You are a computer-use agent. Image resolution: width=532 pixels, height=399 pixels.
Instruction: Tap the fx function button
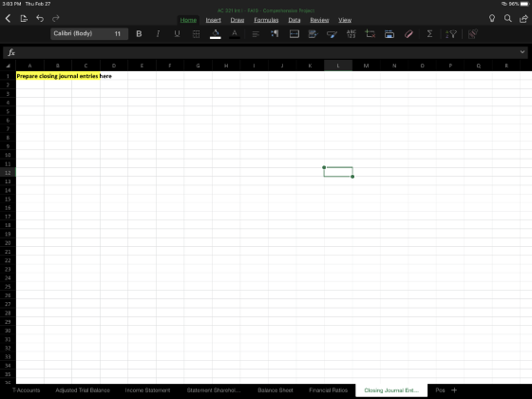point(11,52)
